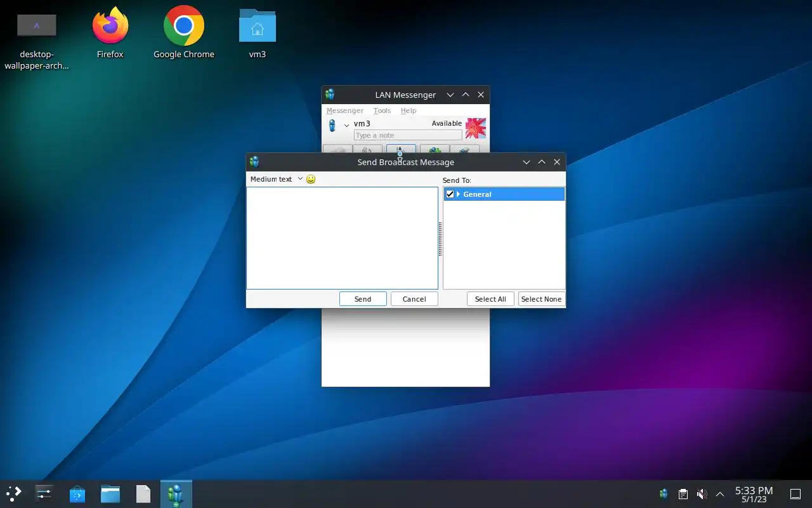Open the clipboard tray icon

(x=683, y=493)
